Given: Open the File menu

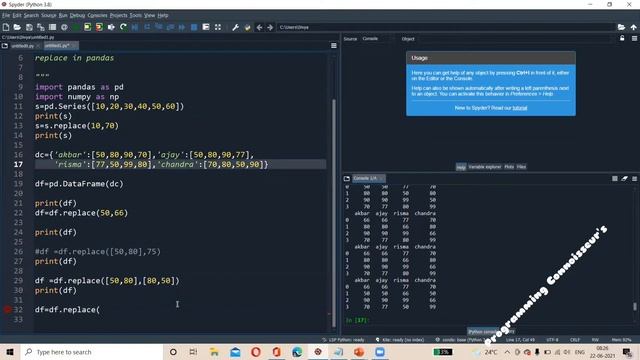Looking at the screenshot, I should point(6,15).
